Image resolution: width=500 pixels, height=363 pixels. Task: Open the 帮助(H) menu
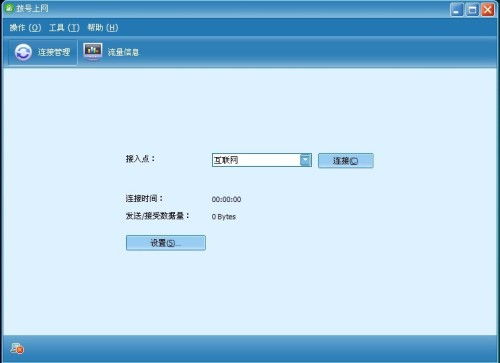point(103,28)
